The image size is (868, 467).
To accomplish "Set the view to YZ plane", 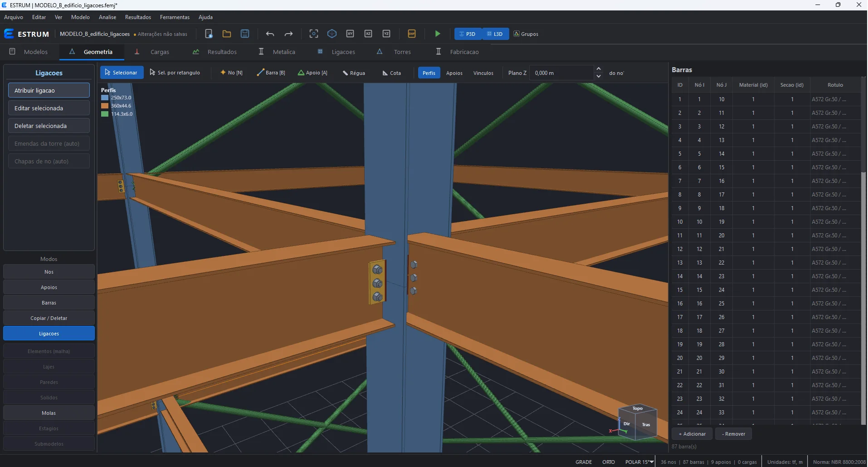I will tap(386, 34).
